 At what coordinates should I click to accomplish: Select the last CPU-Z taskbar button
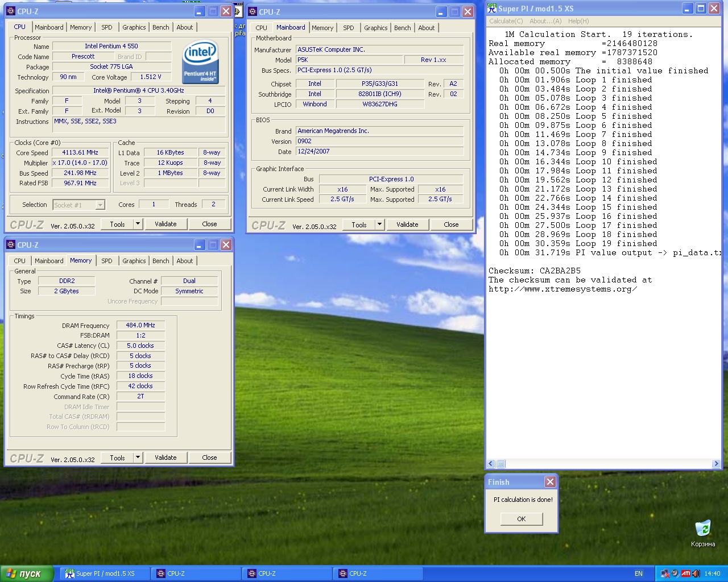pyautogui.click(x=377, y=573)
